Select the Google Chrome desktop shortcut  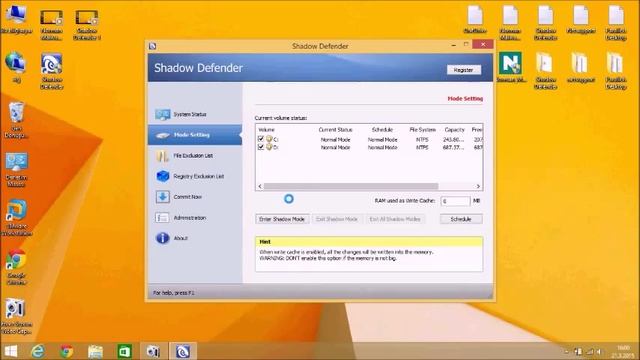pyautogui.click(x=16, y=267)
